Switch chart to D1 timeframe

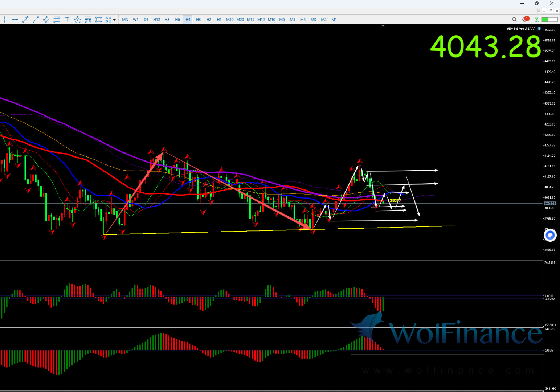146,20
